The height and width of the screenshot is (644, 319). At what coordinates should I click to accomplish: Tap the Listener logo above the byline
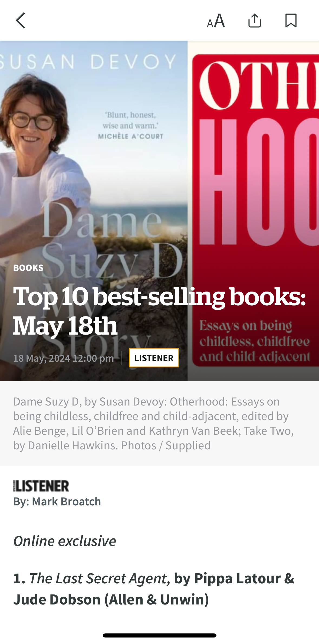point(41,486)
